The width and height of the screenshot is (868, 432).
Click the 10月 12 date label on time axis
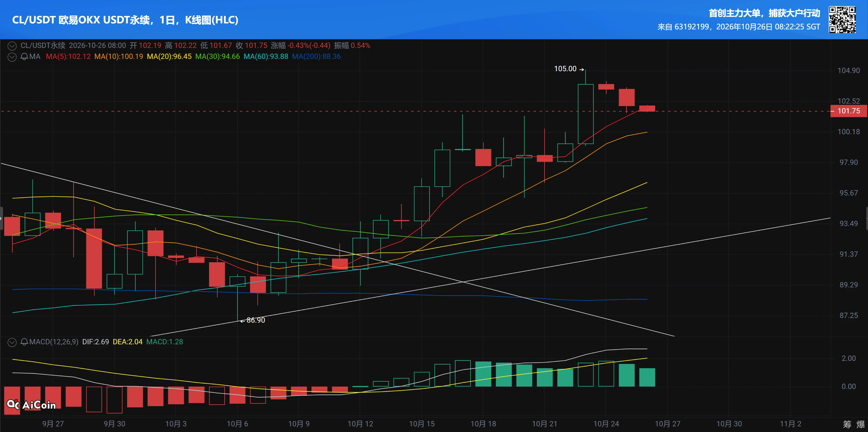pos(360,424)
